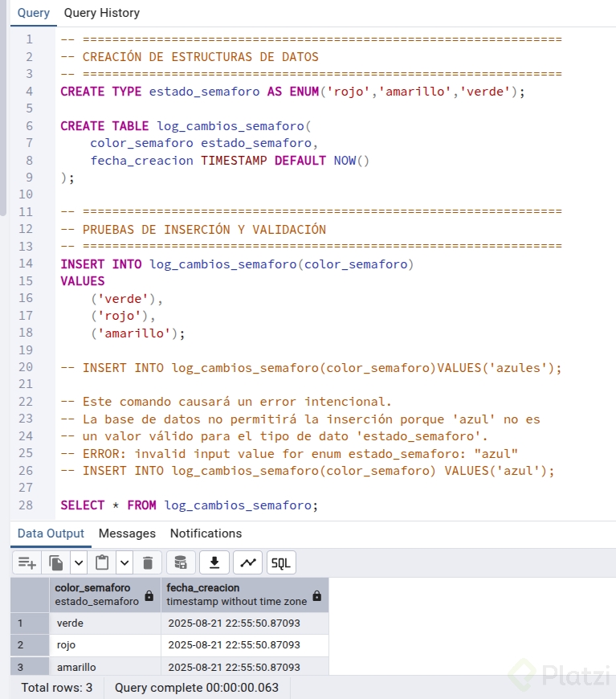Click the commented INSERT with 'azul' on line 26
Image resolution: width=616 pixels, height=699 pixels.
(x=308, y=471)
